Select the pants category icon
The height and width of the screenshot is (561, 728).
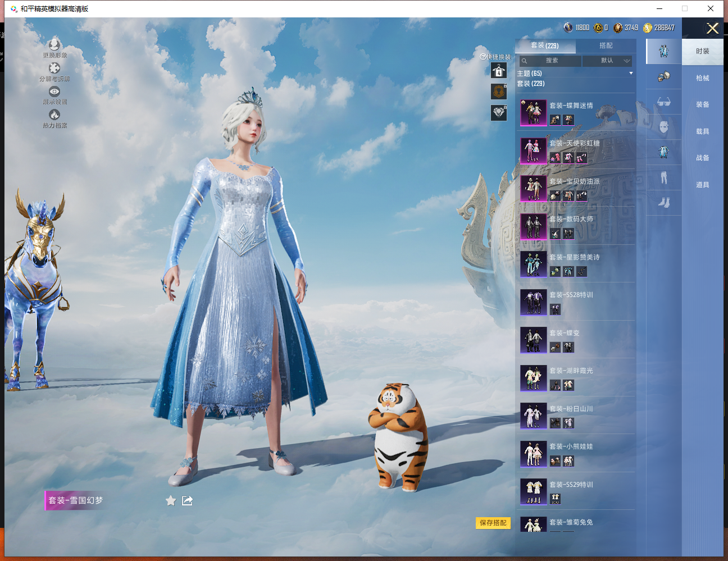click(664, 177)
